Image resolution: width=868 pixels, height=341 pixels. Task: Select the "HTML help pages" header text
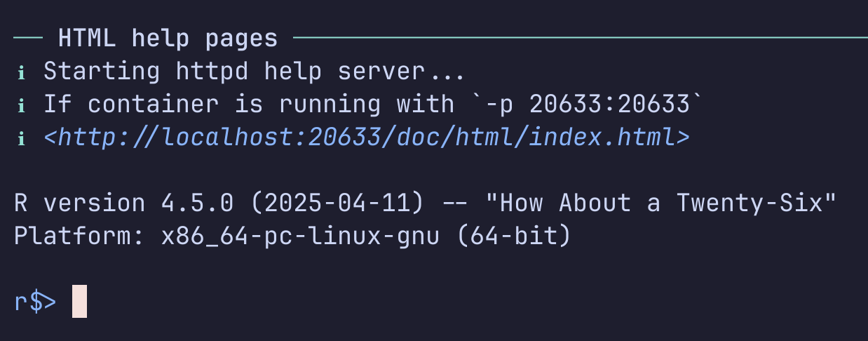coord(168,38)
